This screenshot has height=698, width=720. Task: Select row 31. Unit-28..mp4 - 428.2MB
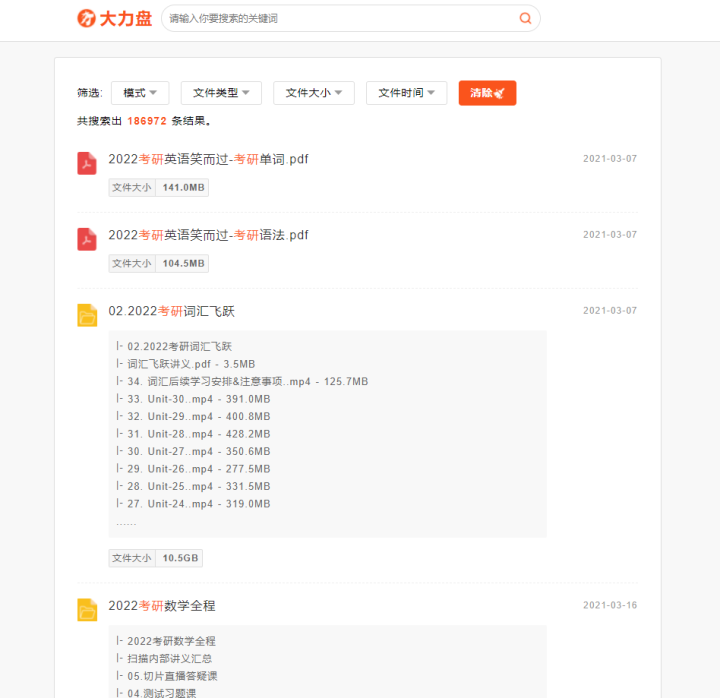tap(193, 434)
